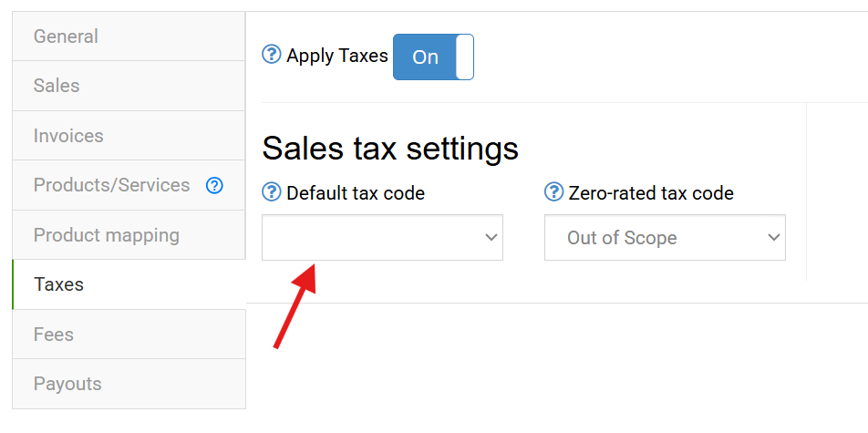
Task: Click the Apply Taxes label text
Action: 337,57
